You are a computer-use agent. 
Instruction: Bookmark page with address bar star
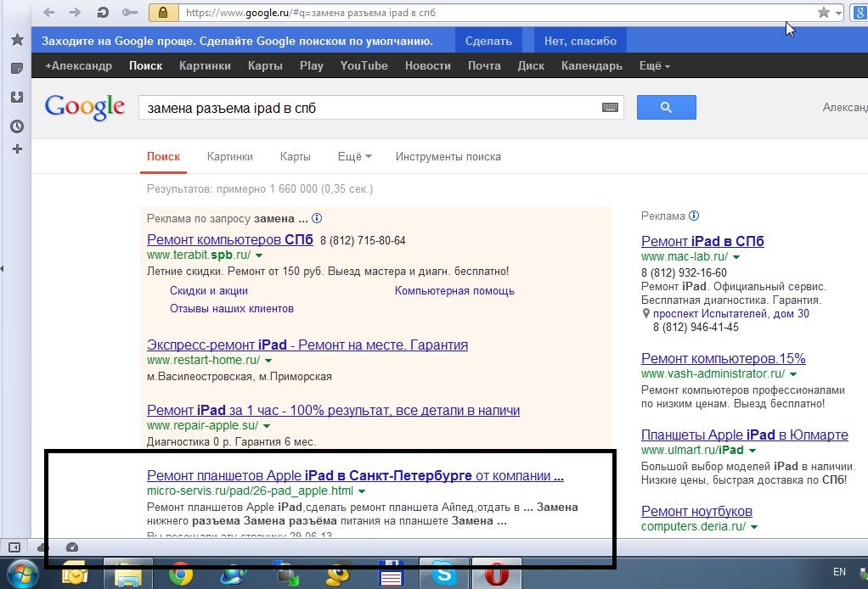click(824, 12)
